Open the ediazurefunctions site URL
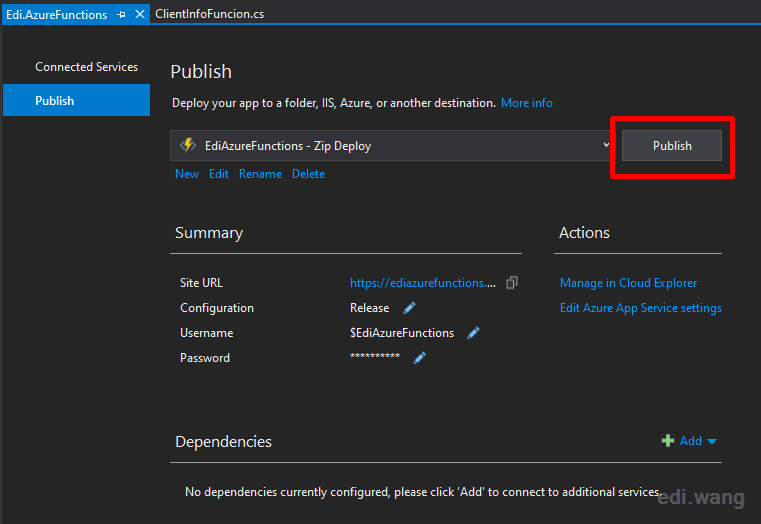Viewport: 761px width, 524px height. [423, 283]
